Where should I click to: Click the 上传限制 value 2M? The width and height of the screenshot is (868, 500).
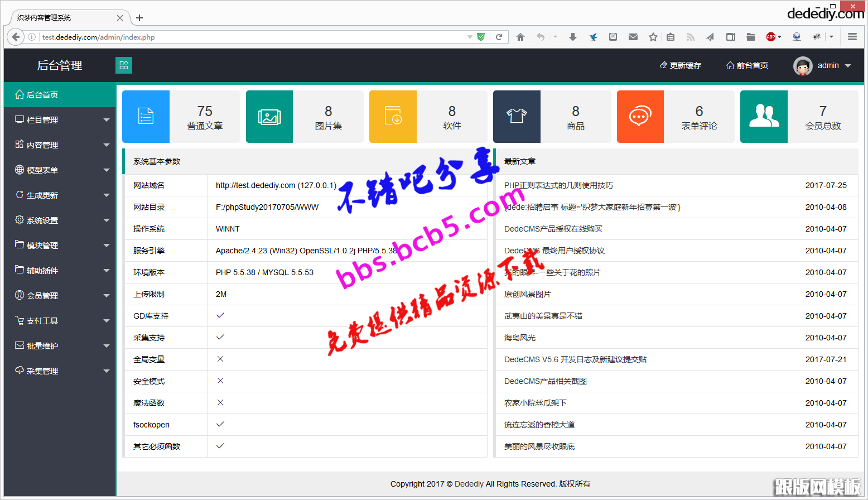221,294
